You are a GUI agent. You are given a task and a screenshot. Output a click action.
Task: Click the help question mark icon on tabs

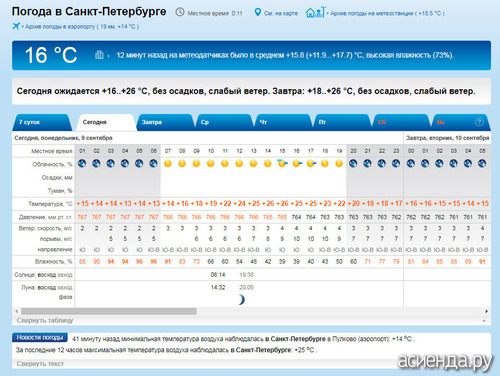coord(479,122)
